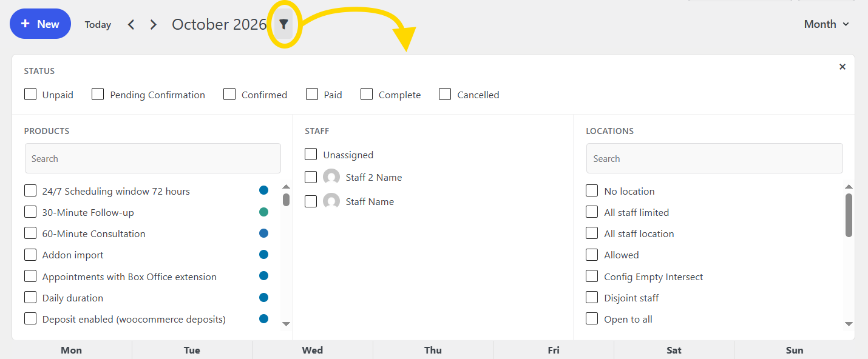Click the October 2026 title
This screenshot has height=359, width=868.
[219, 24]
